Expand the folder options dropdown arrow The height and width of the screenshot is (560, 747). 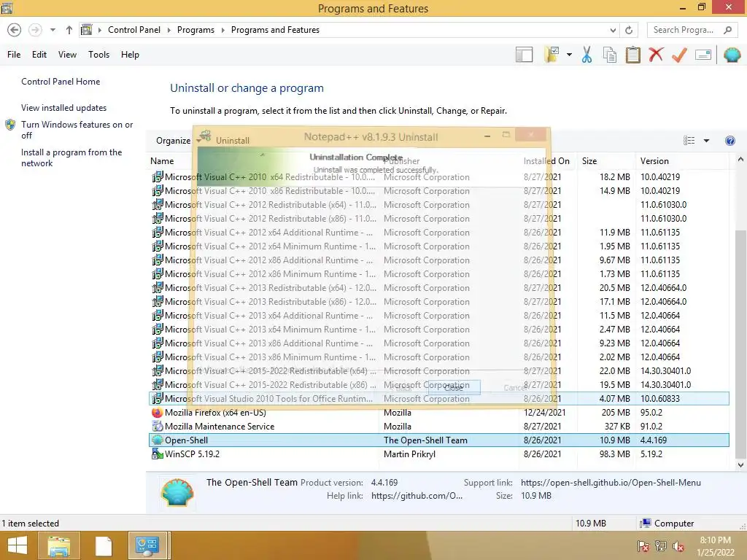[569, 55]
